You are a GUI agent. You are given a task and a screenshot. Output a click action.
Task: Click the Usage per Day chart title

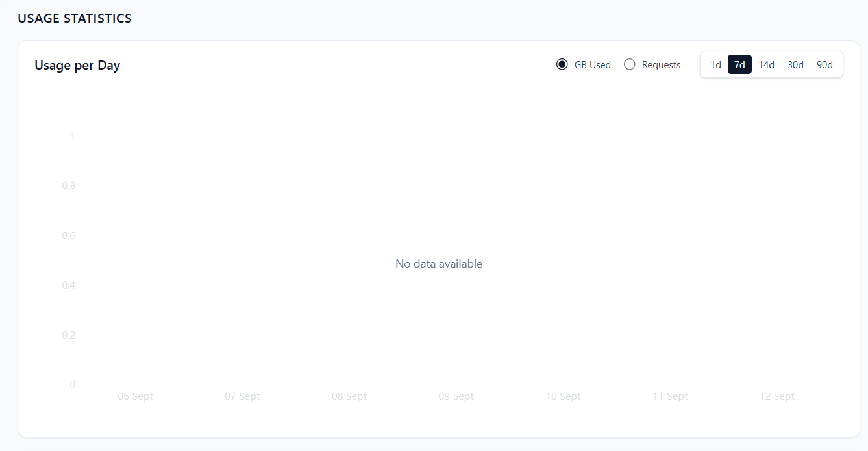click(x=77, y=65)
